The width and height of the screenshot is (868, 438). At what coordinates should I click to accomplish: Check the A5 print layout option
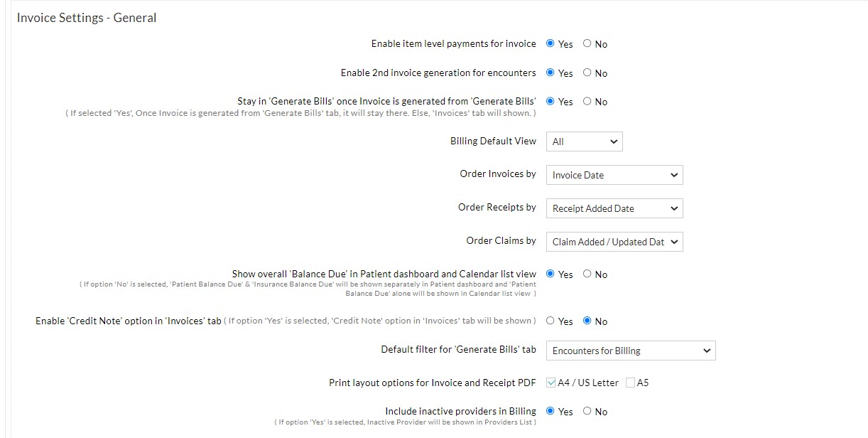[x=630, y=383]
